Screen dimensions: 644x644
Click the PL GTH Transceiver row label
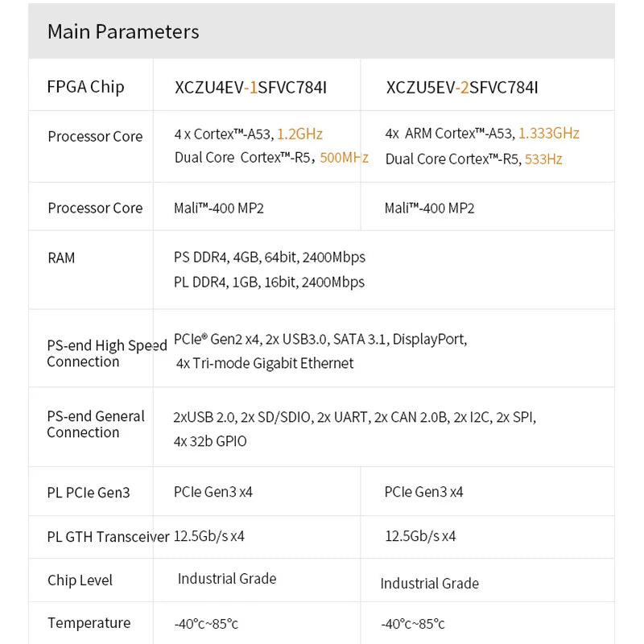pyautogui.click(x=108, y=537)
